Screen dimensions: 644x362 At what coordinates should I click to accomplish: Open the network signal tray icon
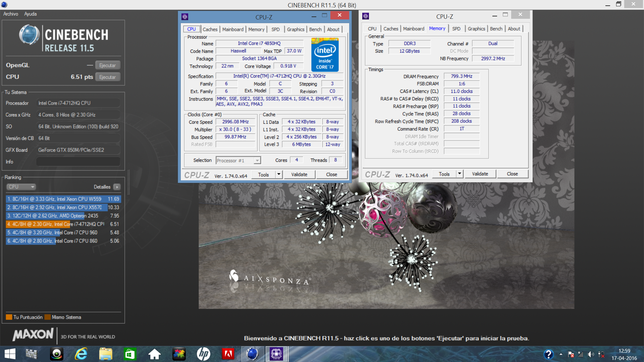pyautogui.click(x=581, y=354)
